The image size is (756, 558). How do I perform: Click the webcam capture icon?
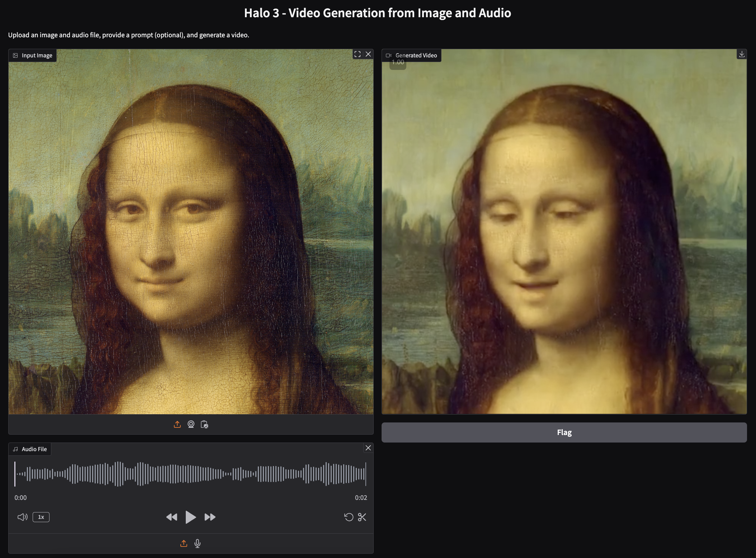pos(191,425)
